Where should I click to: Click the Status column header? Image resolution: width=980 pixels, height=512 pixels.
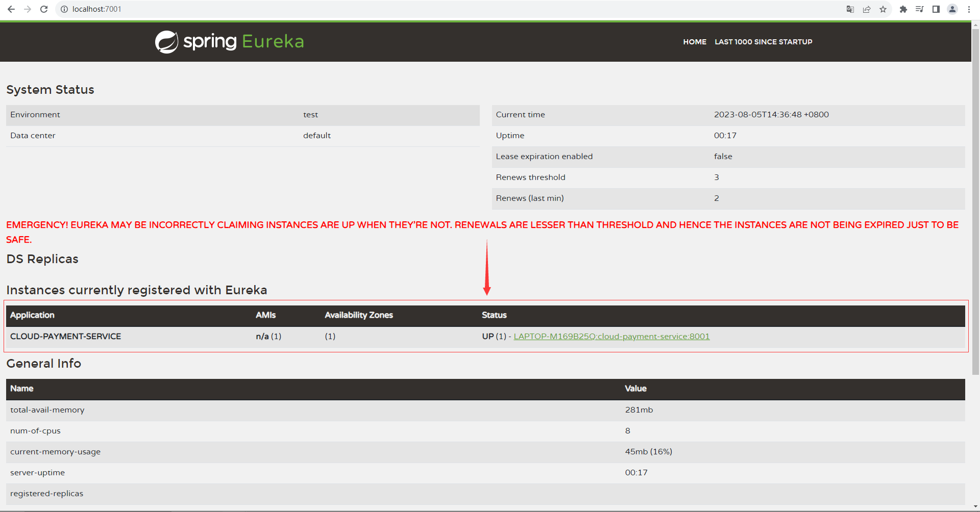pos(494,315)
